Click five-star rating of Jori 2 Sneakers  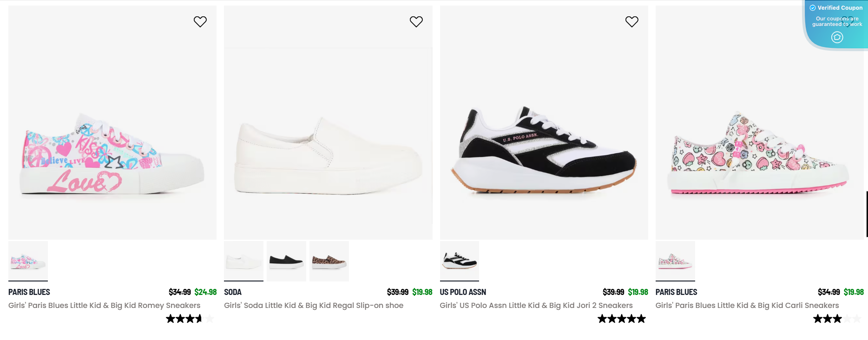[x=621, y=319]
